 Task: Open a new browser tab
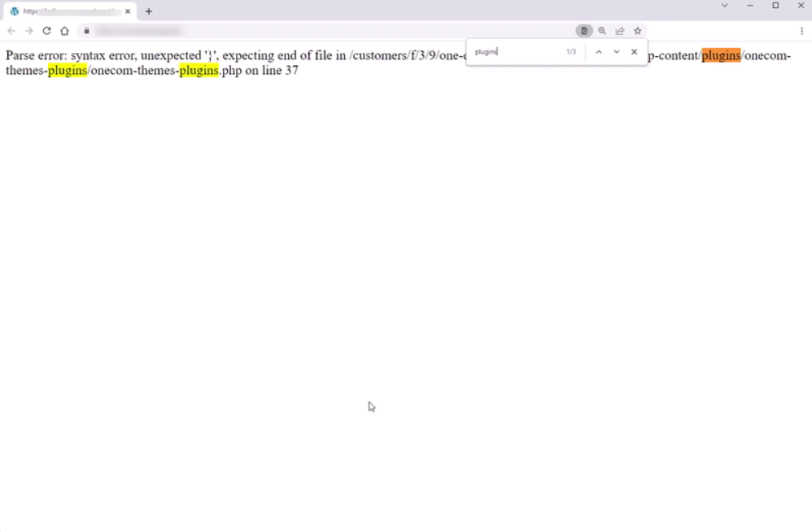click(x=149, y=11)
